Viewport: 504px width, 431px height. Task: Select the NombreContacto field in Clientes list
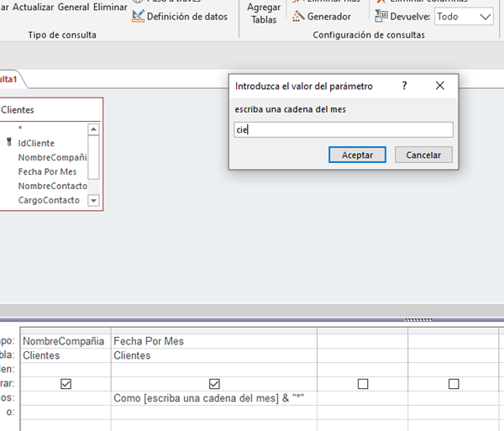[x=52, y=186]
